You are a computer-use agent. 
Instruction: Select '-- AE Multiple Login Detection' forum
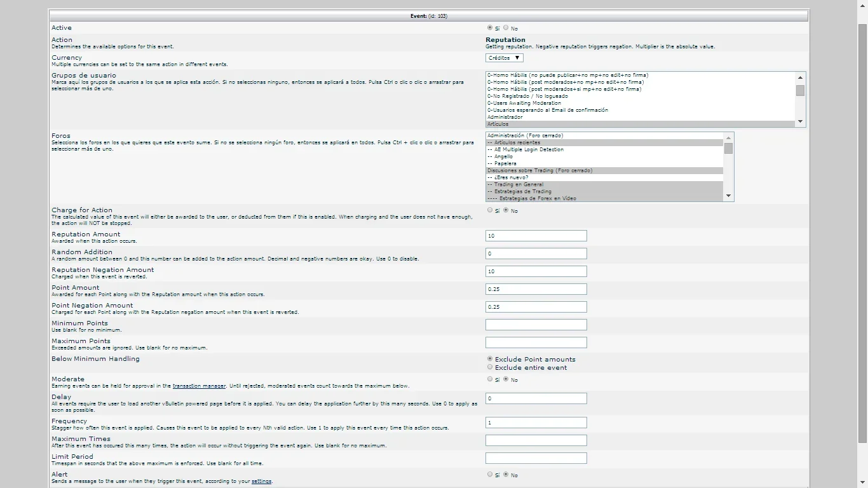pyautogui.click(x=605, y=150)
